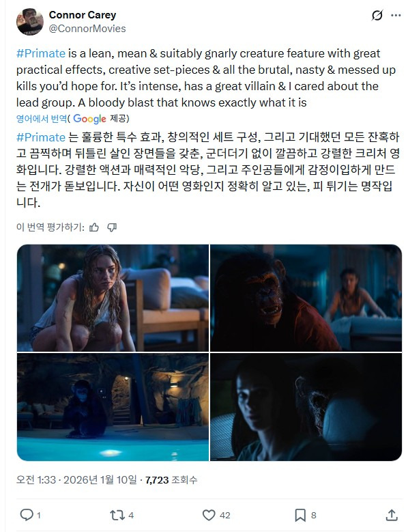Open the #Primate hashtag in original text
408x532 pixels.
pyautogui.click(x=41, y=53)
